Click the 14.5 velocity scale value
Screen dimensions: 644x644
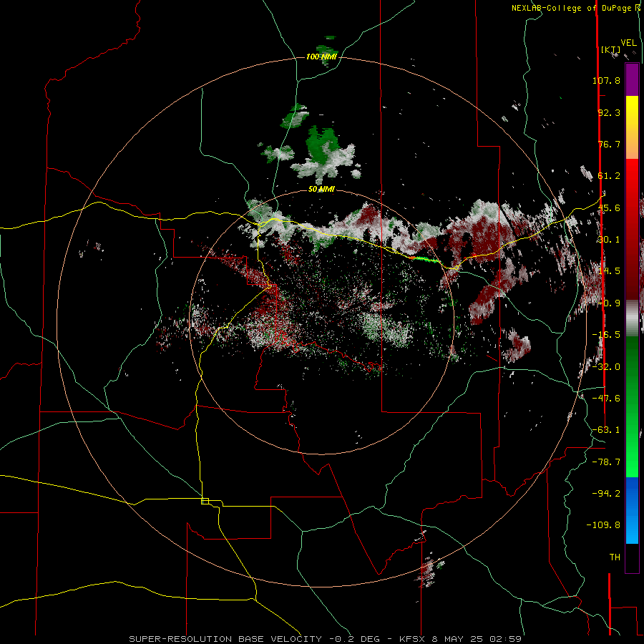point(609,271)
